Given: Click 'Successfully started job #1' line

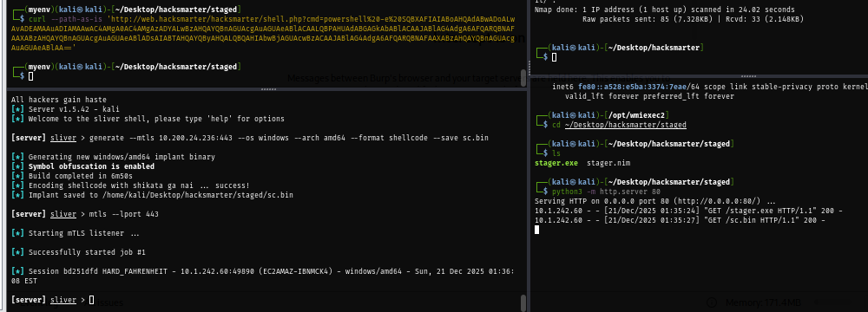Looking at the screenshot, I should (x=78, y=252).
